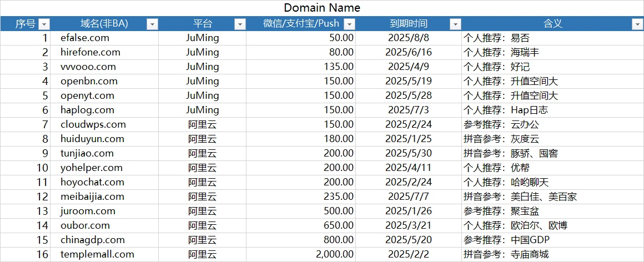Select the price cell showing 2,000.00

(x=334, y=254)
